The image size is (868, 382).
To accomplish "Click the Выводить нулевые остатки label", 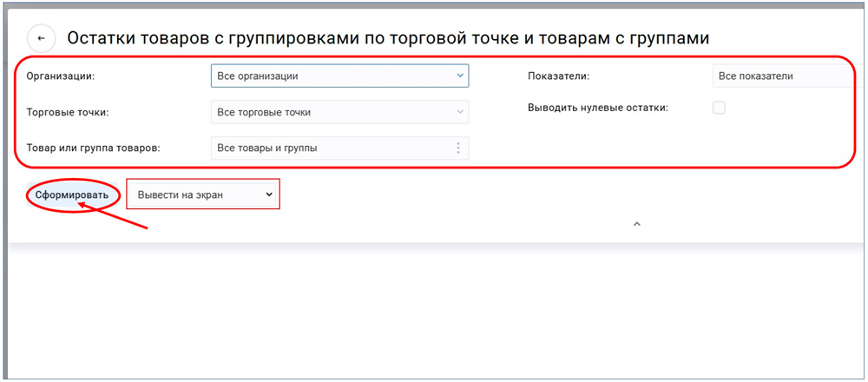I will click(597, 109).
